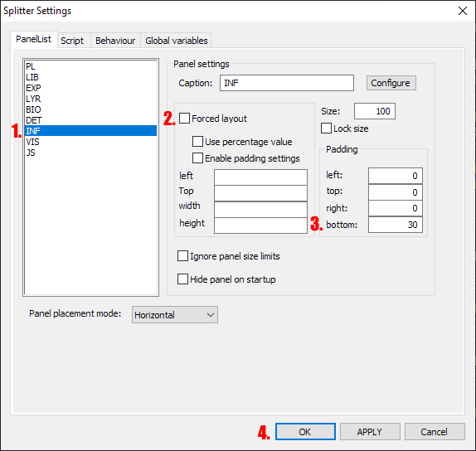476x451 pixels.
Task: Click the Size input field
Action: [375, 111]
